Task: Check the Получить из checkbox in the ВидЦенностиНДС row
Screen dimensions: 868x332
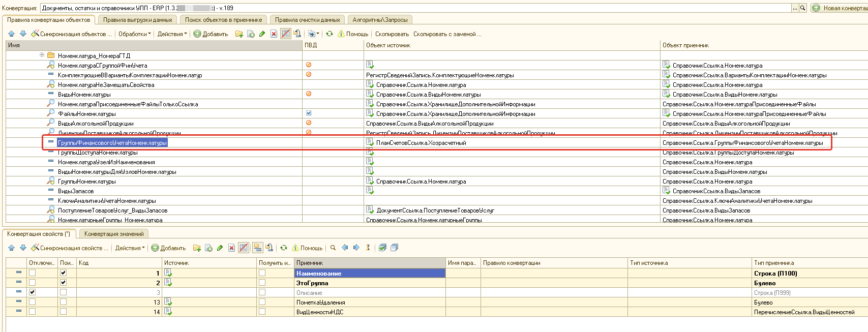Action: [262, 312]
